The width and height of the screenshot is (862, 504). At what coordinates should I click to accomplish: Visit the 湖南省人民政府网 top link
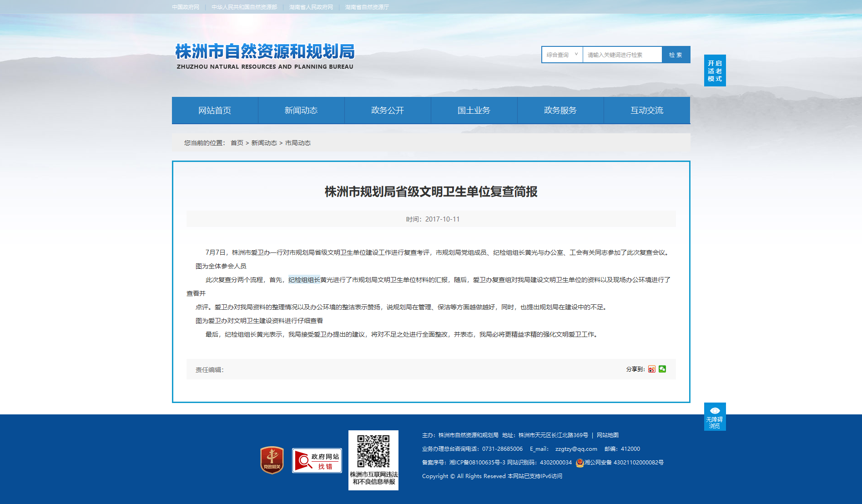pos(311,7)
